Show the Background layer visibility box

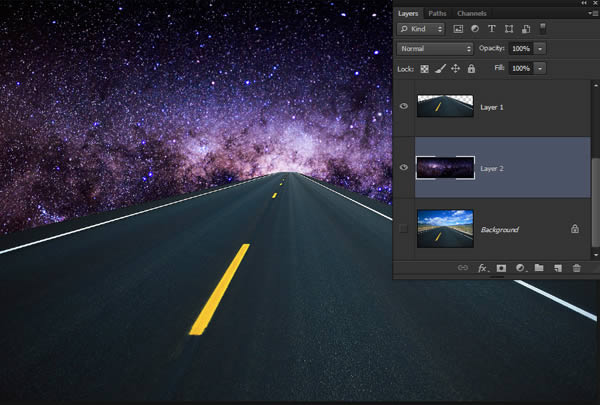[x=403, y=229]
